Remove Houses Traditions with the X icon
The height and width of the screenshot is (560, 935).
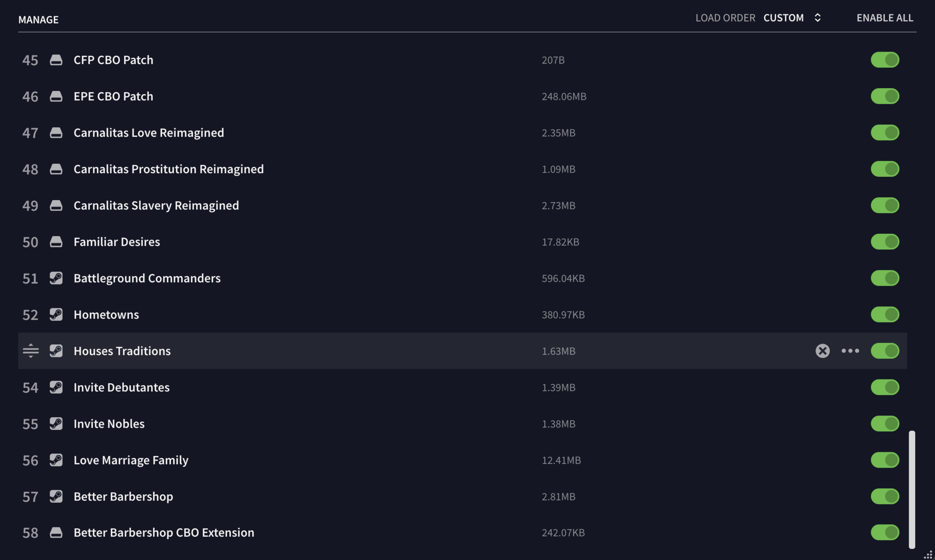pos(823,351)
